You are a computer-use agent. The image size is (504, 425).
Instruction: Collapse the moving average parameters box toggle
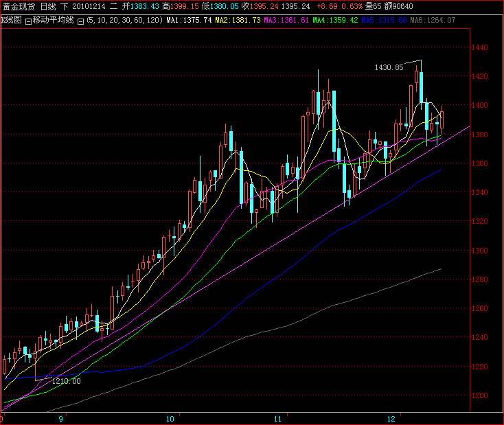[81, 21]
